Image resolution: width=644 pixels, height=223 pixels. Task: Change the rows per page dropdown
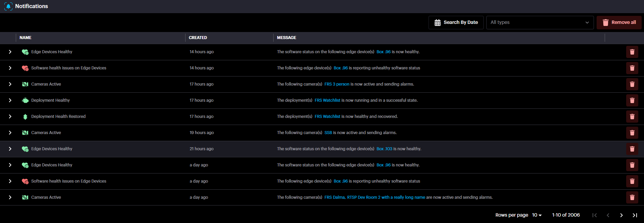pyautogui.click(x=537, y=215)
